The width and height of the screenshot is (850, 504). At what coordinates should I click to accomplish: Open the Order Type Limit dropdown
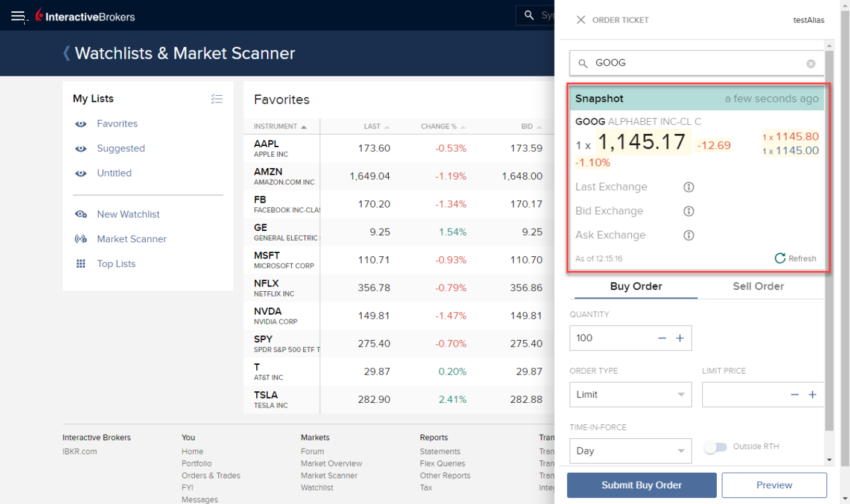coord(631,395)
